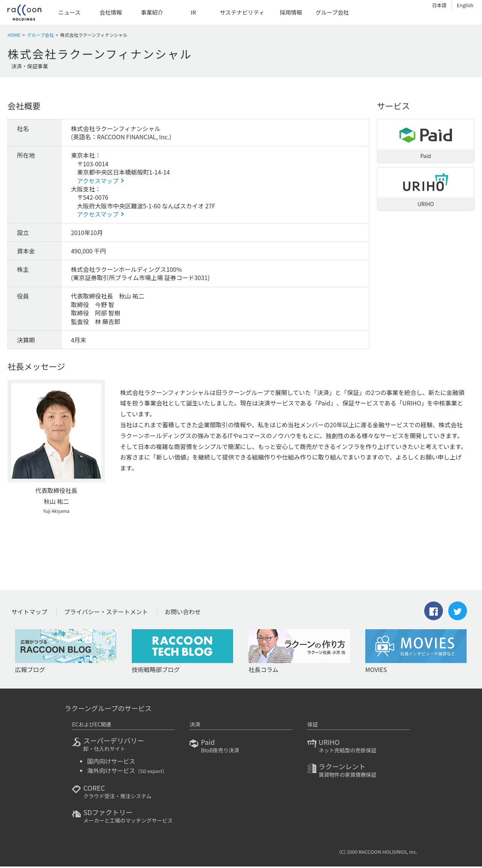Select the 490,000 千円 capital value

(89, 251)
